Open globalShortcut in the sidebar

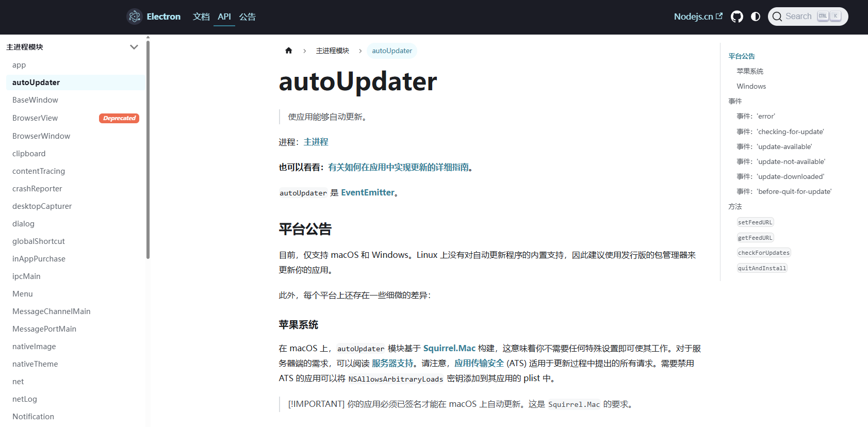(75, 241)
